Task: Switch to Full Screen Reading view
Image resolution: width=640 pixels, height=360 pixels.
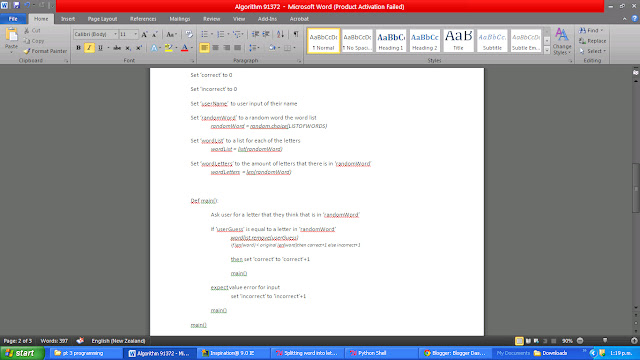Action: pos(528,341)
